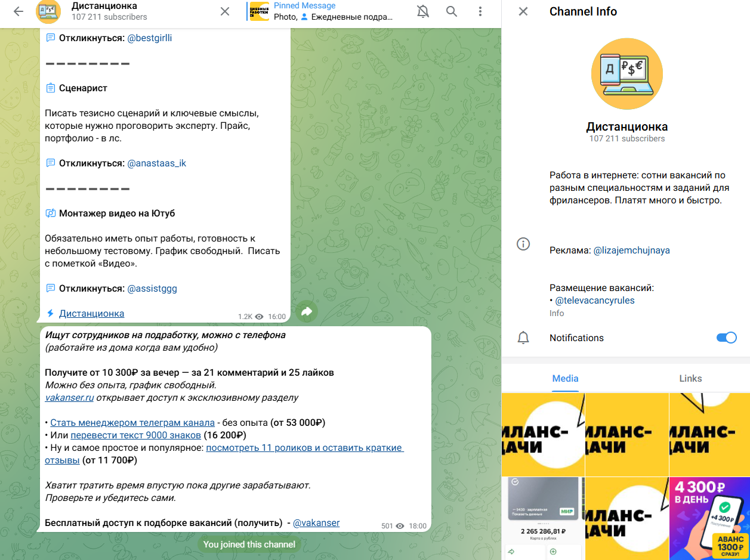Open the 4300₽ в день media thumbnail

(x=709, y=518)
